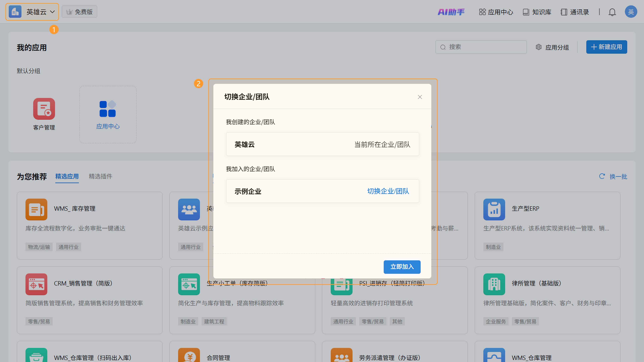Click the notification bell icon
Viewport: 644px width, 362px height.
(x=612, y=12)
